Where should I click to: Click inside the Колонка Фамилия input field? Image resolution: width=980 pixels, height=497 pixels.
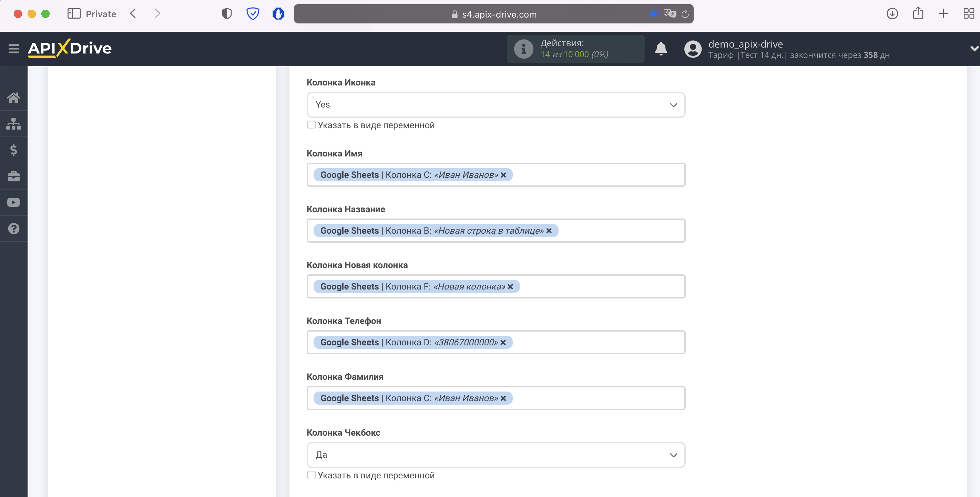click(x=496, y=398)
